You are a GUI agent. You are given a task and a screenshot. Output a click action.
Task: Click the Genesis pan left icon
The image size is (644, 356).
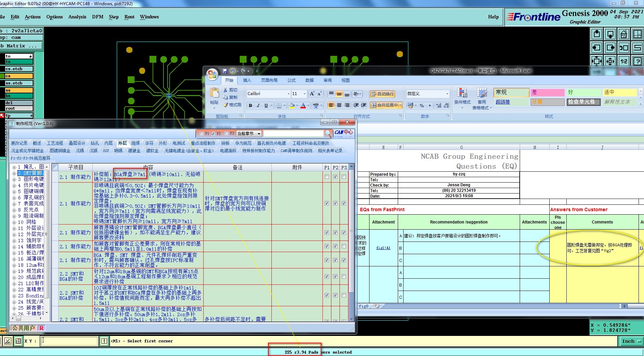[x=596, y=48]
